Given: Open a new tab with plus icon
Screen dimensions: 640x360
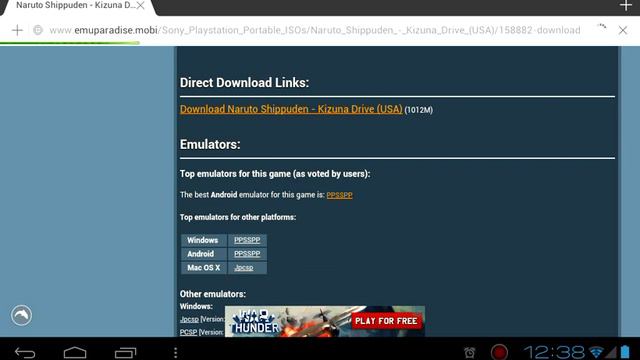Looking at the screenshot, I should coord(625,6).
